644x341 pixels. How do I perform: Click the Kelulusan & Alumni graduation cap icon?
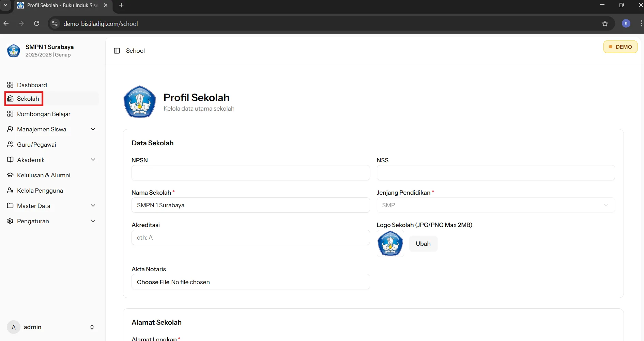click(x=10, y=175)
